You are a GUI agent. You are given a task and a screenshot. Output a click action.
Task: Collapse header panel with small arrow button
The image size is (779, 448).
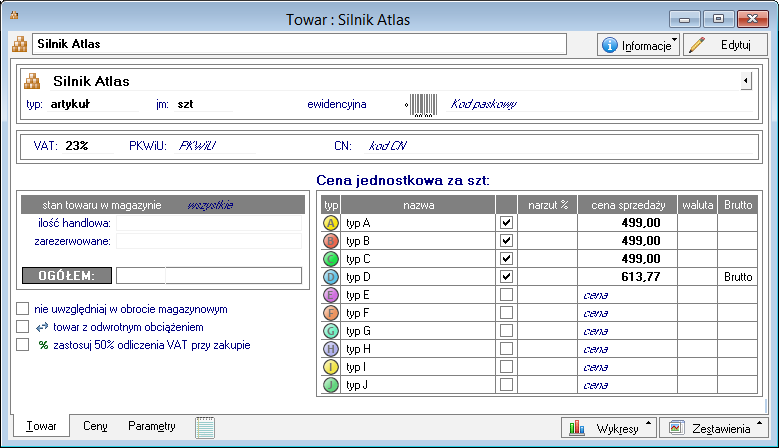(x=746, y=80)
